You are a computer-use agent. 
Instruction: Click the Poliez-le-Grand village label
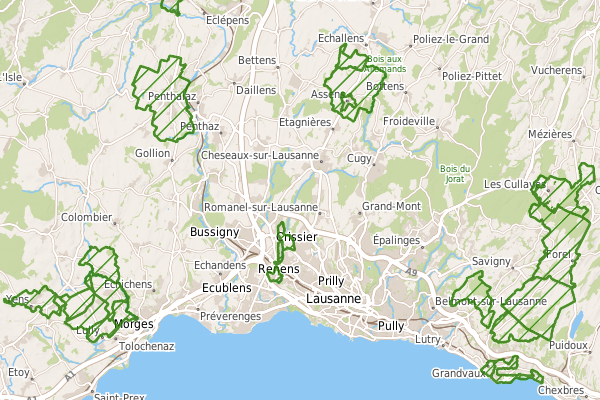click(x=451, y=39)
